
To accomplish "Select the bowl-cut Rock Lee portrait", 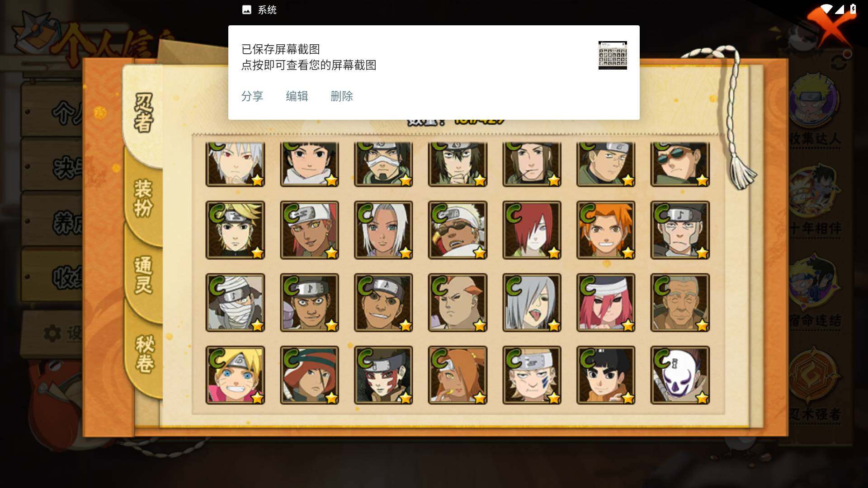I will point(606,375).
